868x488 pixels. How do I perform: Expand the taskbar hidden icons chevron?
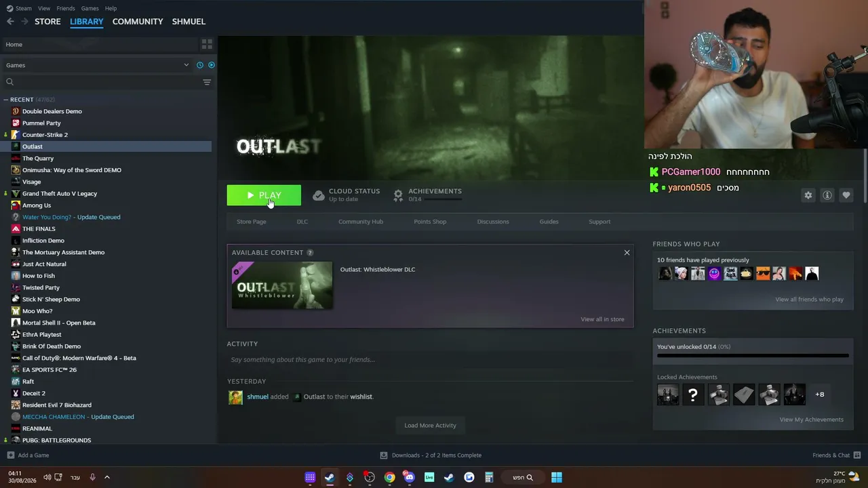click(x=106, y=477)
